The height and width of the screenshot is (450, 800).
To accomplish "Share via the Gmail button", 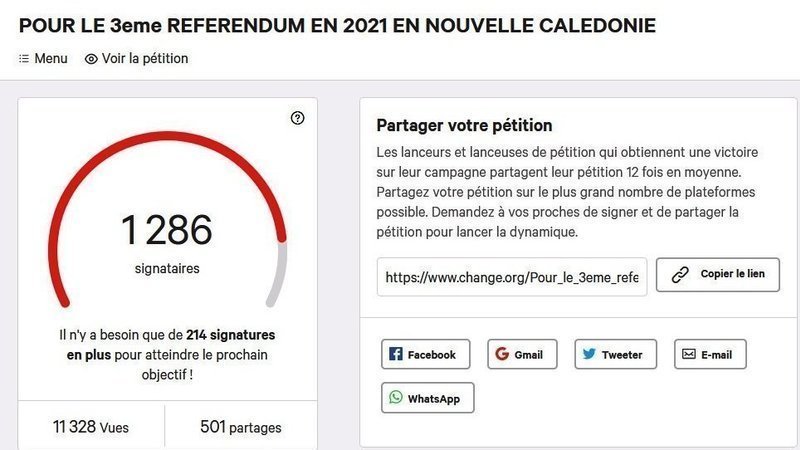I will (x=521, y=354).
